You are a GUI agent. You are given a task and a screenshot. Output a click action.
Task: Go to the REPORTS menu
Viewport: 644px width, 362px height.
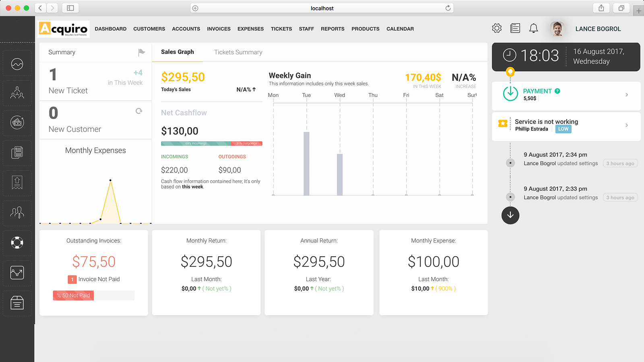[x=332, y=29]
